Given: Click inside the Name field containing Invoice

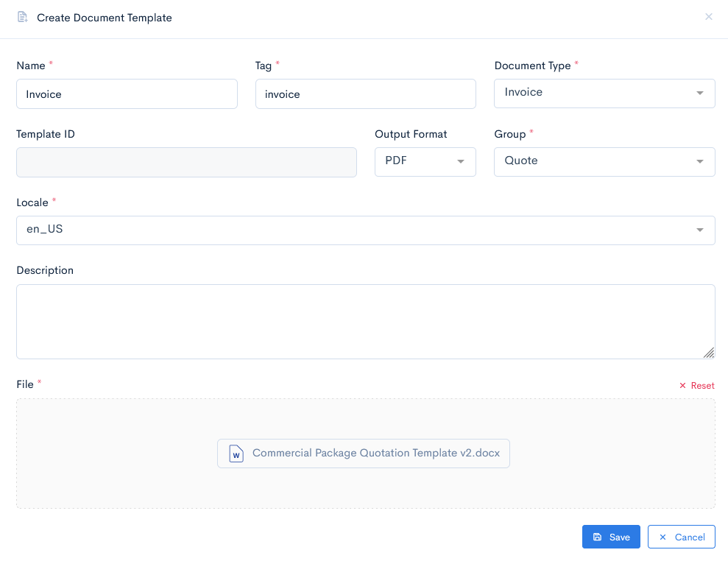Looking at the screenshot, I should (x=127, y=93).
